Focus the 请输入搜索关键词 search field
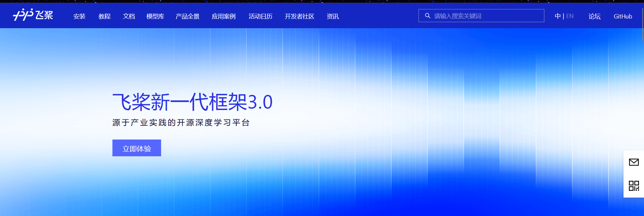Viewport: 644px width, 216px height. click(x=481, y=16)
